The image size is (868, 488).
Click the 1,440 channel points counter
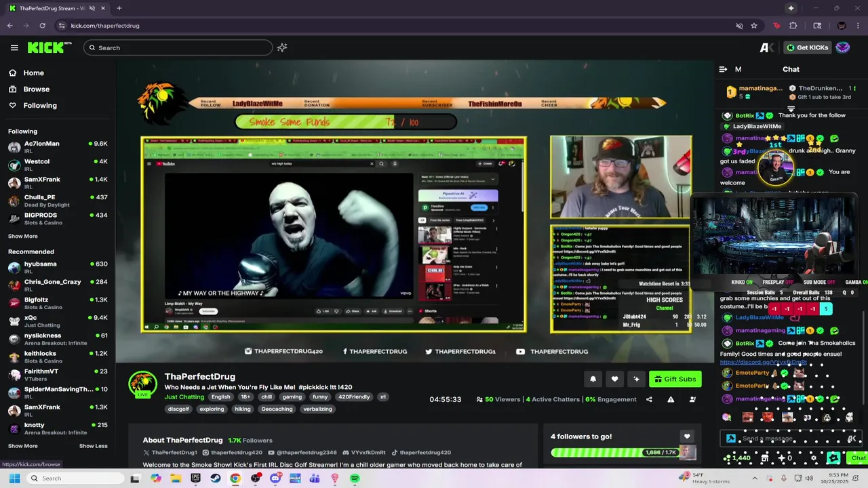point(736,458)
